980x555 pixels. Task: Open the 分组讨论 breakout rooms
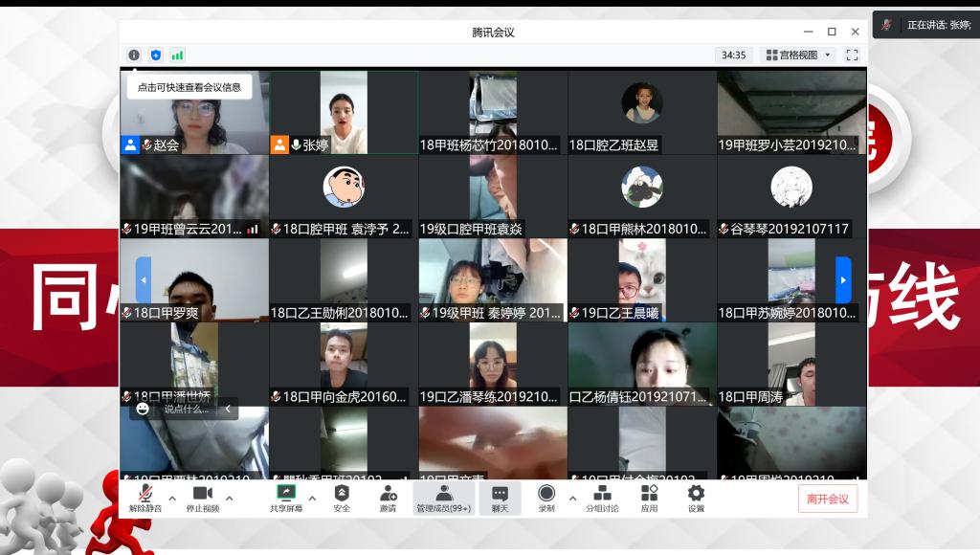click(x=602, y=498)
